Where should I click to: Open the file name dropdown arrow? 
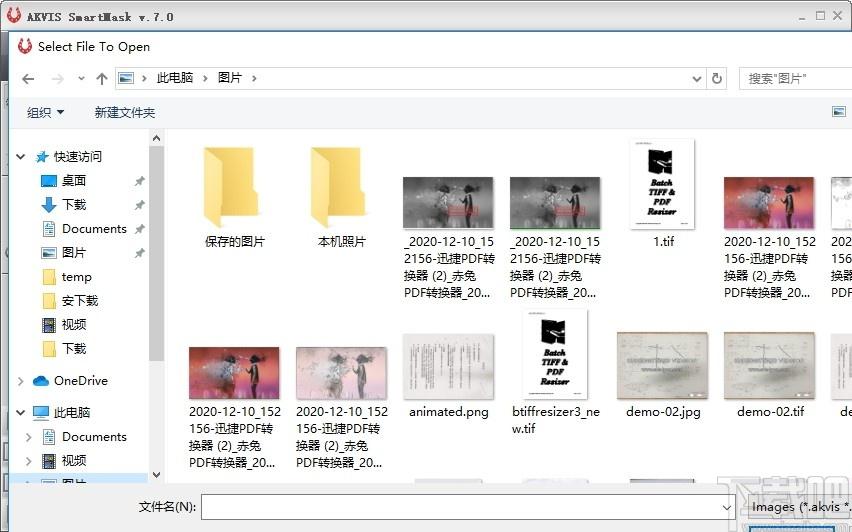pos(726,508)
